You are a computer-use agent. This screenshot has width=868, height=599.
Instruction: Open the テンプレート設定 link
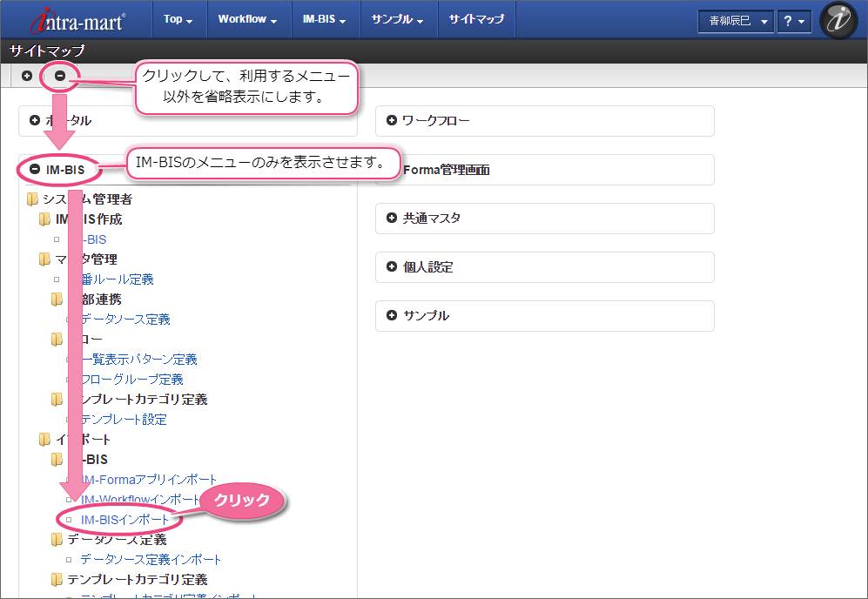[x=124, y=419]
